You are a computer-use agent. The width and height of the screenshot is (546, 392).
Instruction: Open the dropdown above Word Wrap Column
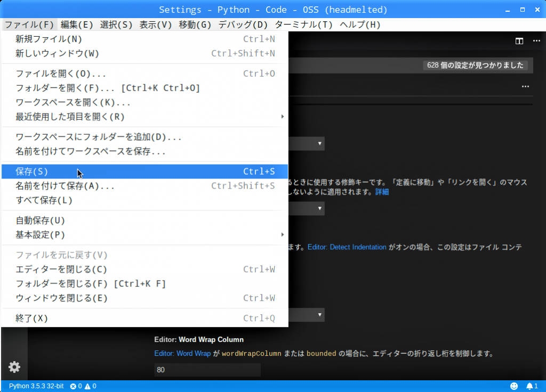coord(320,315)
